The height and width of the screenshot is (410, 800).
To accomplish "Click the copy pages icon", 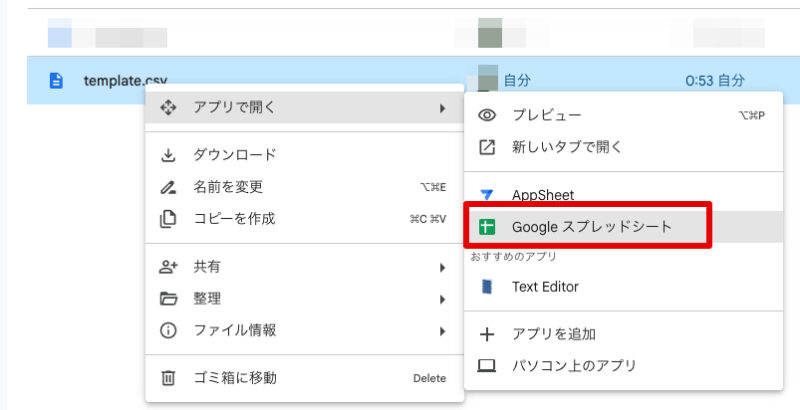I will pos(168,219).
